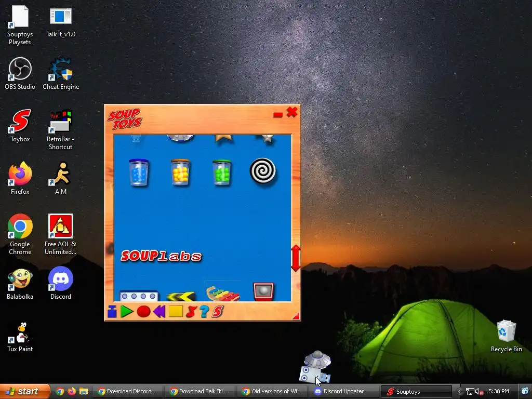Screen dimensions: 532x399
Task: Launch OBS Studio from desktop
Action: click(x=20, y=74)
